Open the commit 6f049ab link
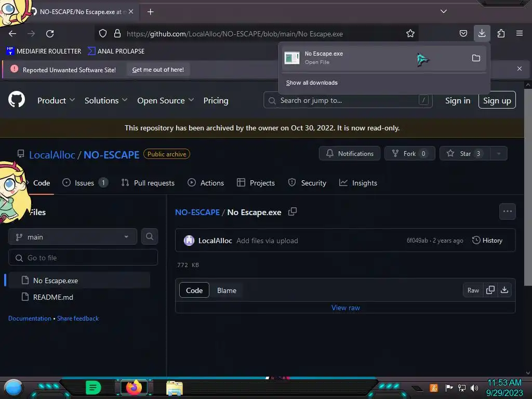Viewport: 532px width, 399px height. click(417, 241)
